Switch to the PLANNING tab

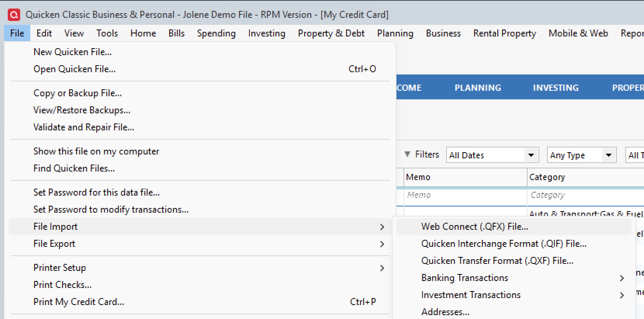click(478, 88)
